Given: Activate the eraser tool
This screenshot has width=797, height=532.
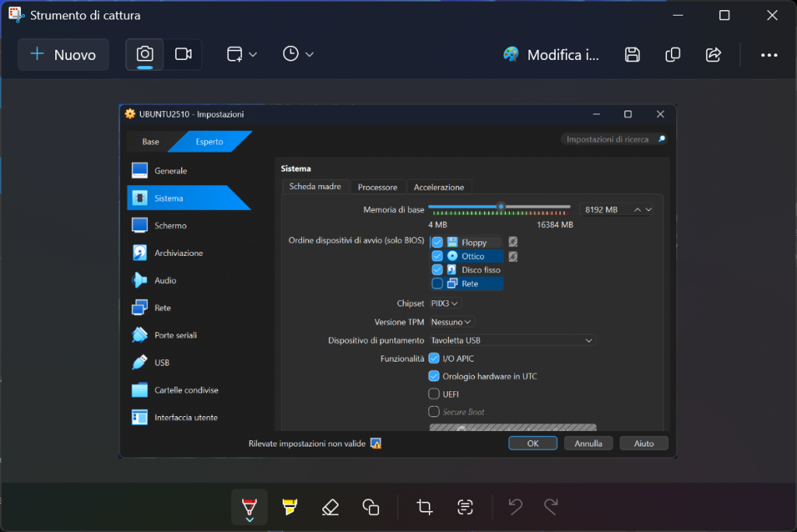Looking at the screenshot, I should pos(330,507).
